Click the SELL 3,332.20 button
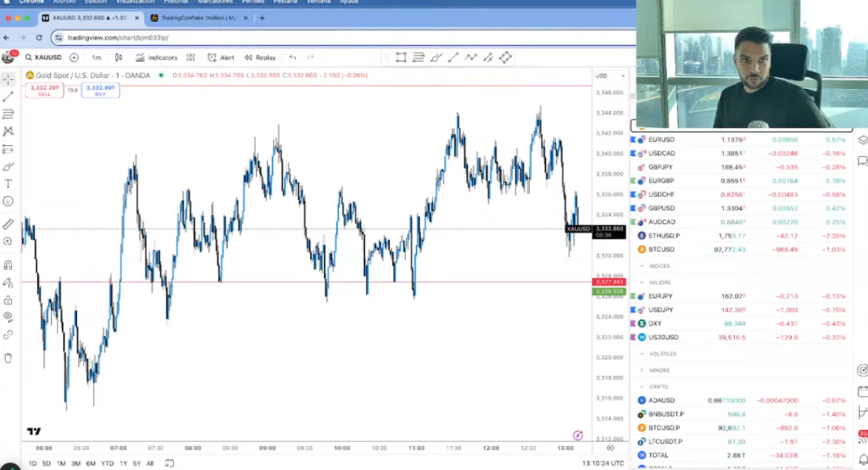Screen dimensions: 868x470 coord(44,90)
